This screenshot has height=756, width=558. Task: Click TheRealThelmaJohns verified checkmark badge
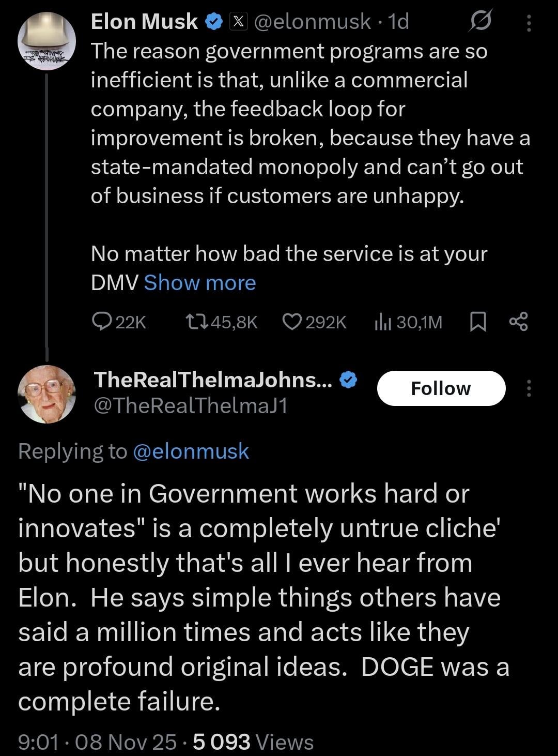tap(349, 380)
